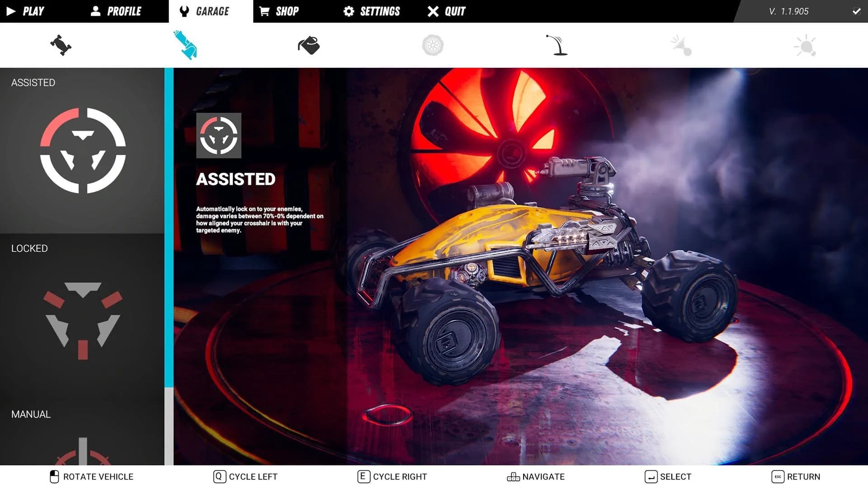
Task: Click the version number V. 1.1.905
Action: coord(789,11)
